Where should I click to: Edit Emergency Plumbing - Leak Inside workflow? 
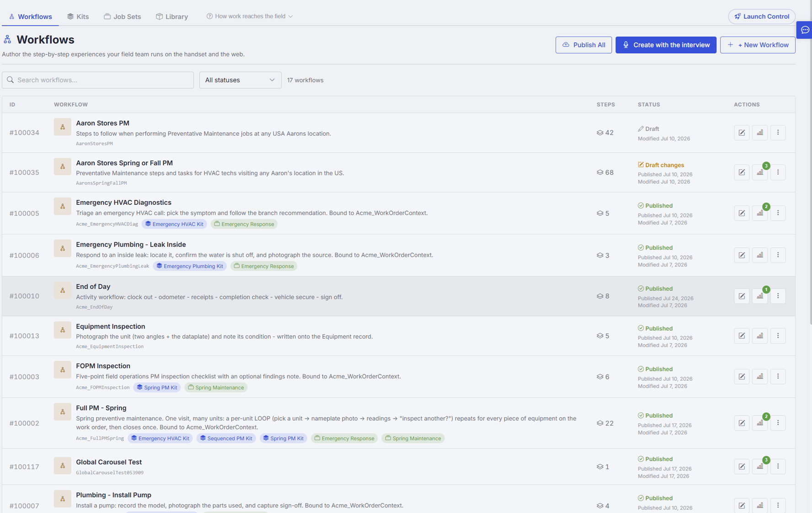742,255
